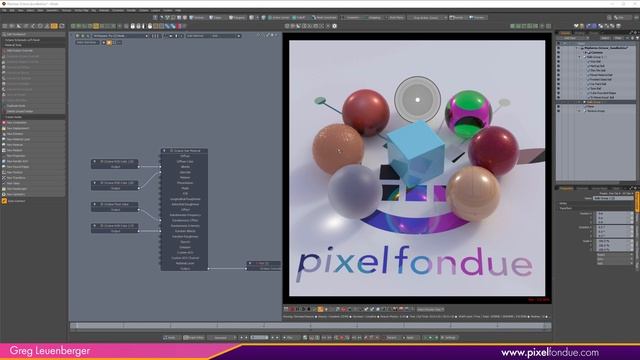Click orange icon below schematic workspace dropdown
Viewport: 640px width, 360px height.
tap(109, 42)
